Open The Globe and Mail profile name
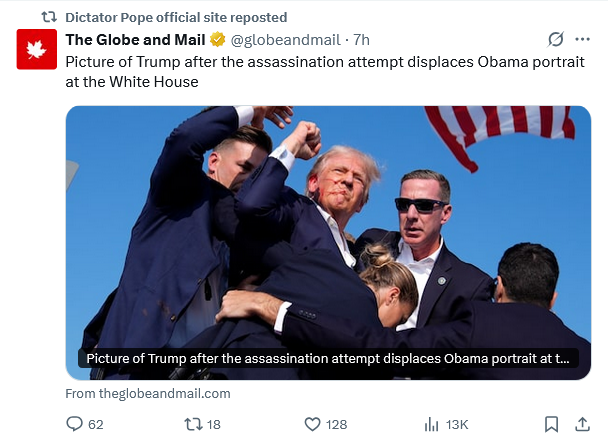The height and width of the screenshot is (445, 609). (x=134, y=40)
